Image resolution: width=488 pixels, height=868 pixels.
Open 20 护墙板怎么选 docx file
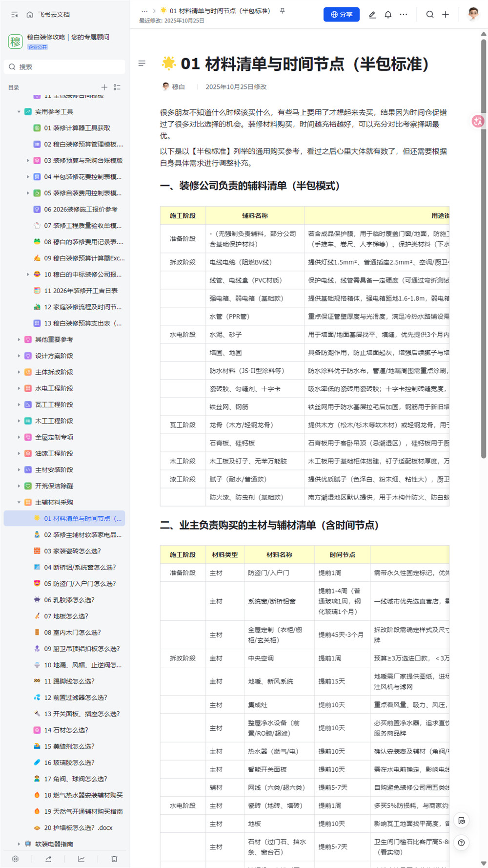click(78, 828)
